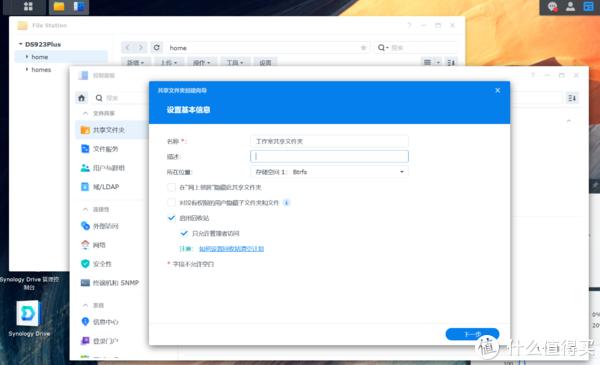Image resolution: width=600 pixels, height=365 pixels.
Task: Collapse the 连接性 sidebar section
Action: click(x=85, y=209)
